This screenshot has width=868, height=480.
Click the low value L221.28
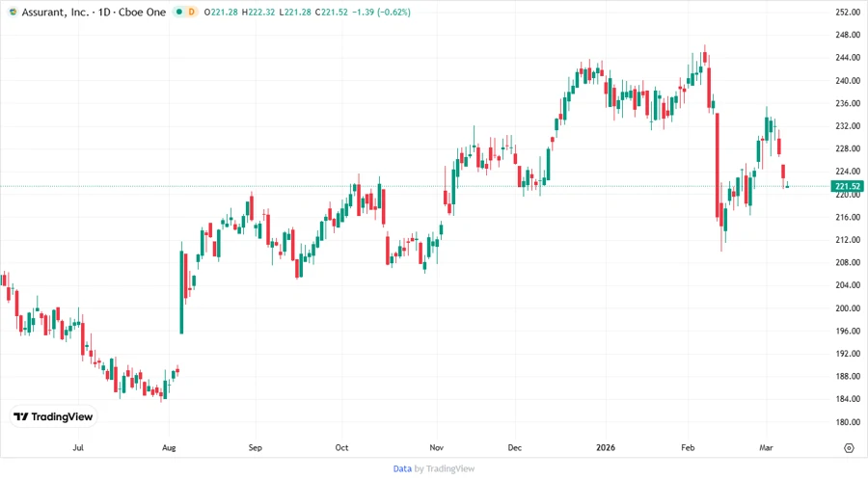(x=295, y=13)
